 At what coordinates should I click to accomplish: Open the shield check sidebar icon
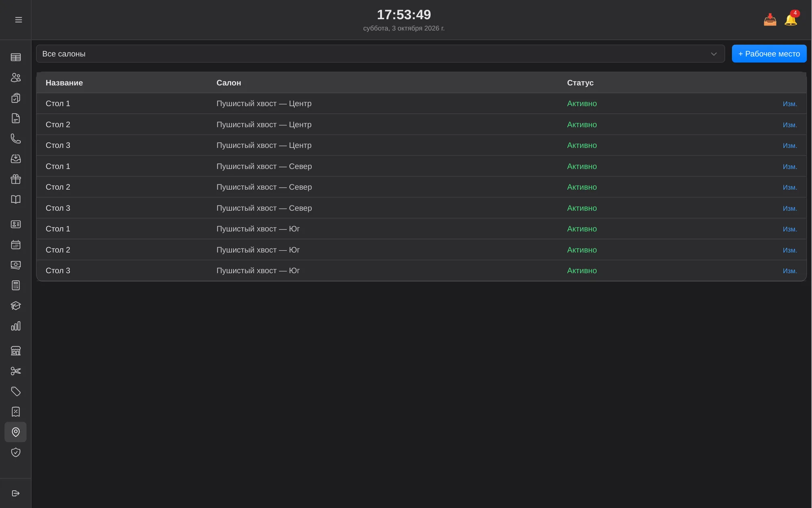point(15,452)
